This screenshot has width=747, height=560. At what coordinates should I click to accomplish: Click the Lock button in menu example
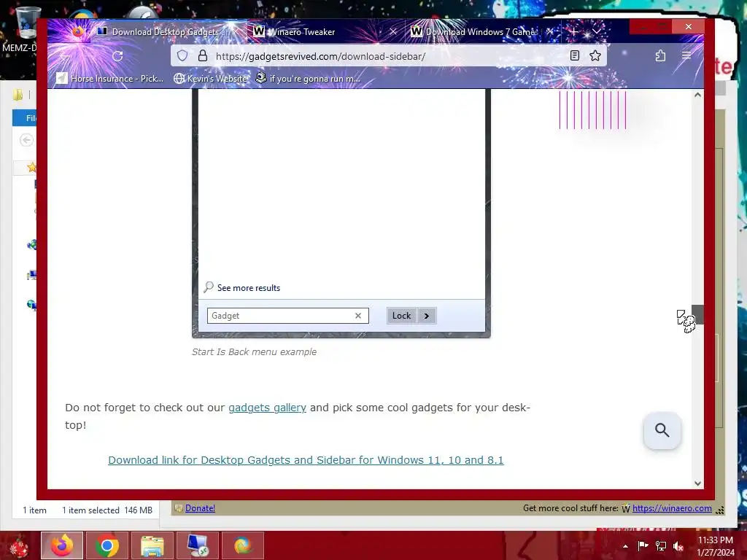402,316
